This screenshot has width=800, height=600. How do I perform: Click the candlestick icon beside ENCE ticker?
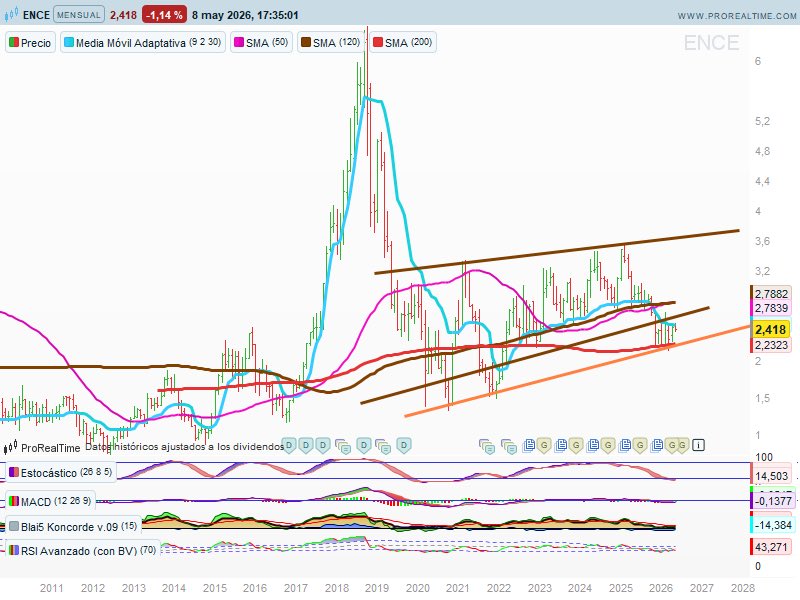tap(11, 14)
